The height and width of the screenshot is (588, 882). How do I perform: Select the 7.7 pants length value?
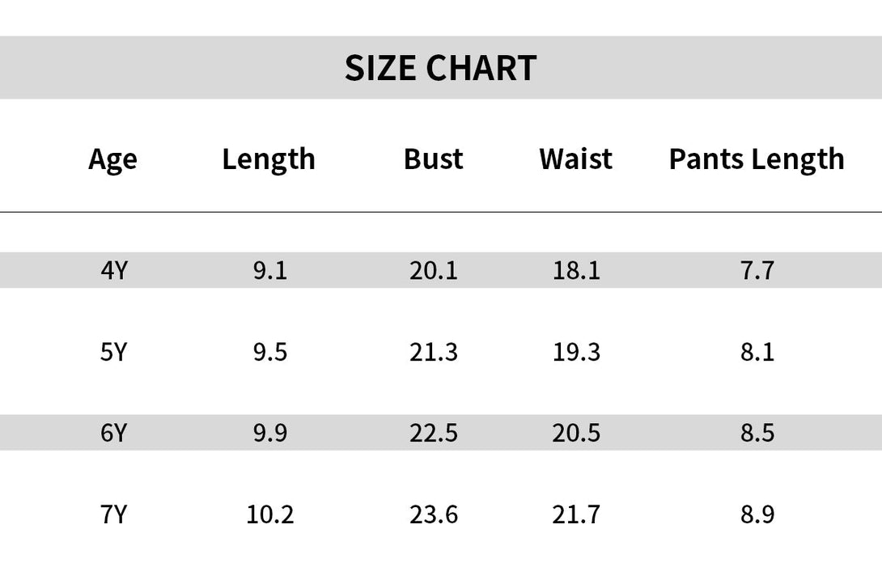tap(757, 270)
